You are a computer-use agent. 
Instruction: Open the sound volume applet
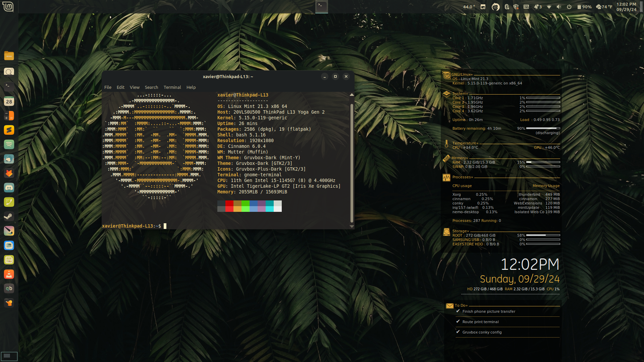click(559, 7)
